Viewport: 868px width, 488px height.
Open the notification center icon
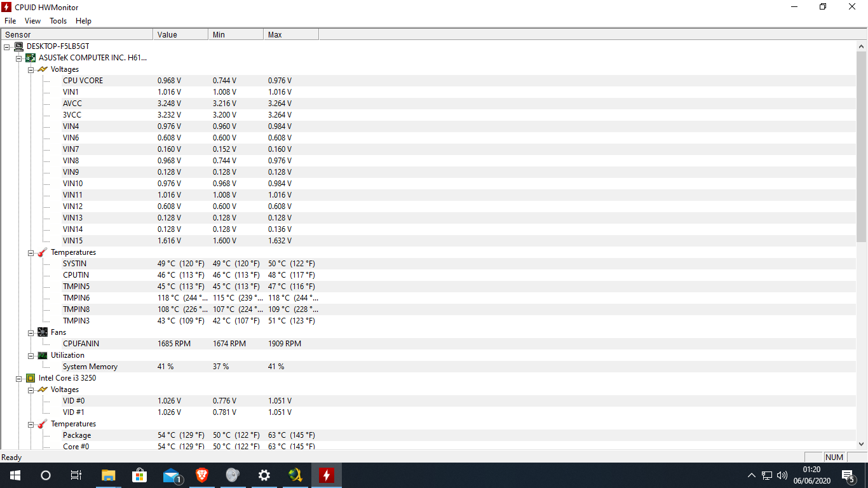848,475
